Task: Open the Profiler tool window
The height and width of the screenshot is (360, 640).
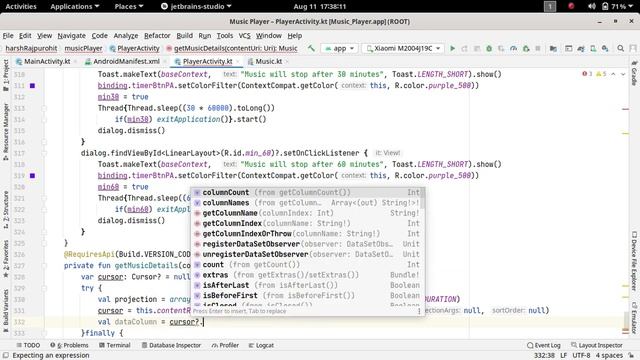Action: tap(225, 345)
